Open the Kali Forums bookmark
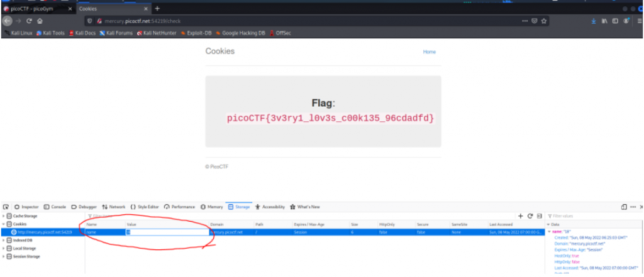This screenshot has width=644, height=277. point(116,33)
